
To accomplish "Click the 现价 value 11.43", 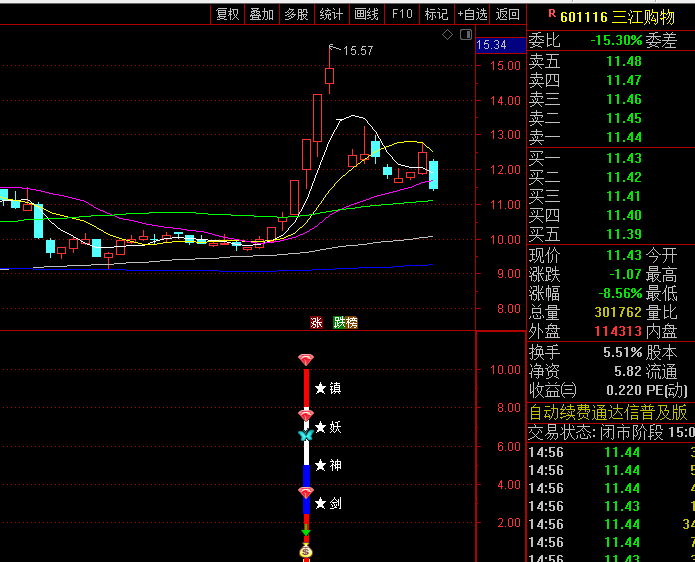I will [624, 255].
